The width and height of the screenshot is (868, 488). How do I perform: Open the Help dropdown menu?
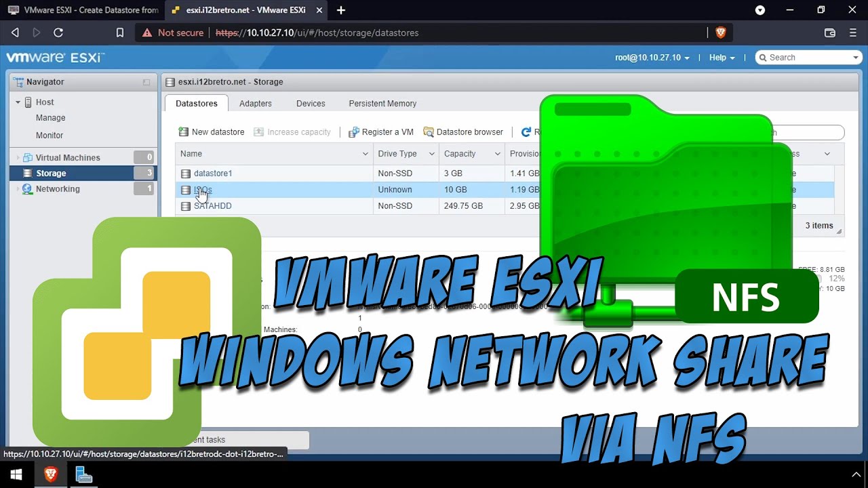(722, 58)
